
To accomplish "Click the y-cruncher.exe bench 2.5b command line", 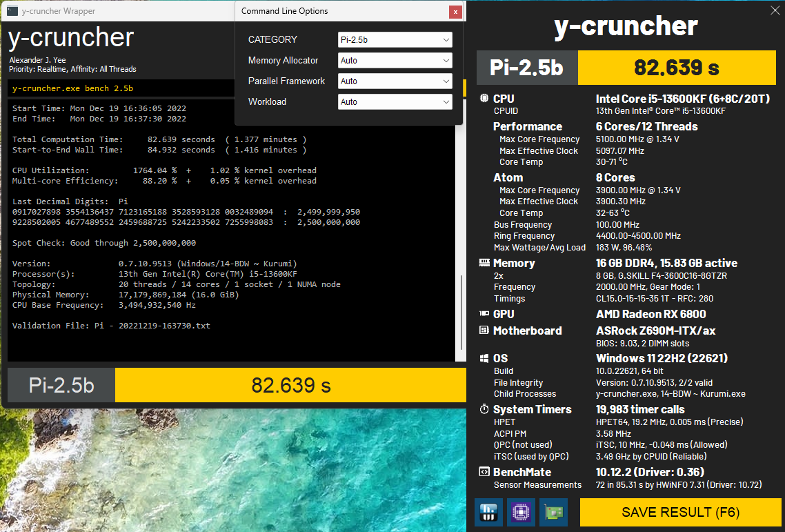I will [72, 88].
